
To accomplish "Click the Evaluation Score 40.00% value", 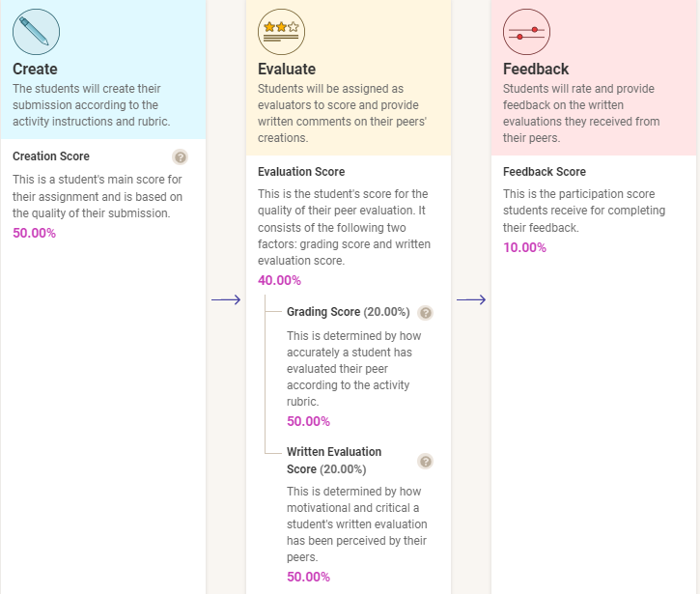I will (x=279, y=281).
